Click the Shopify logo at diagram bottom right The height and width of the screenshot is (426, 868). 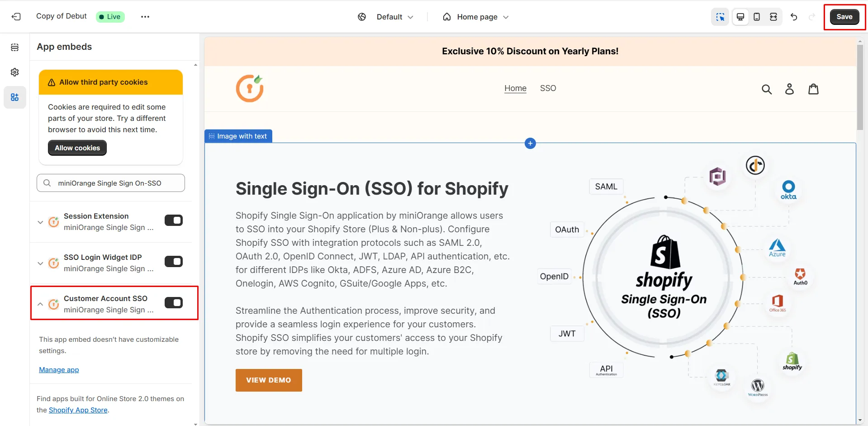click(792, 361)
